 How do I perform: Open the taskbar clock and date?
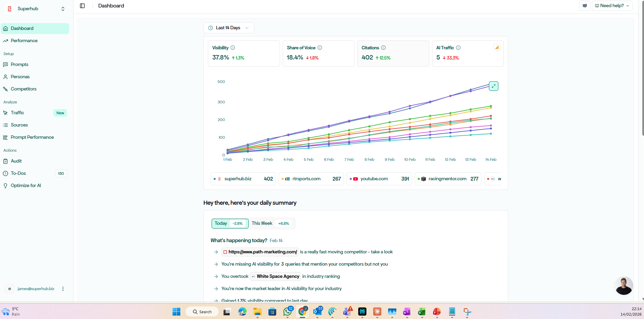[x=631, y=312]
